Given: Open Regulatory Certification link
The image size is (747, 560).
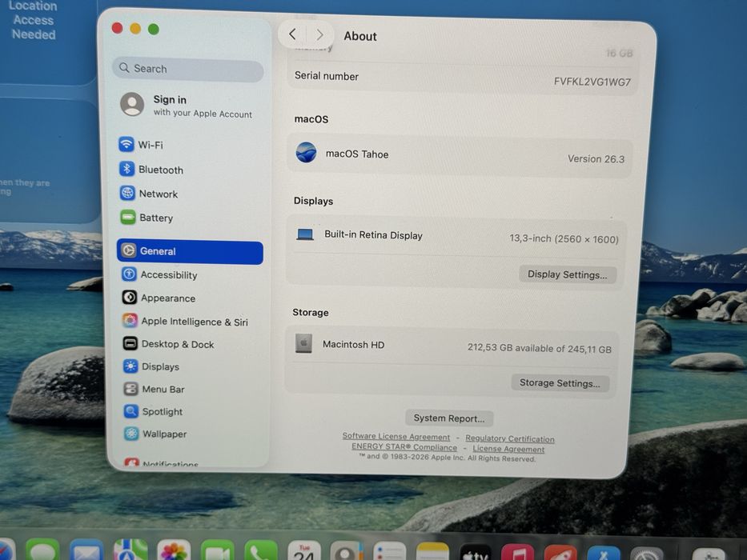Looking at the screenshot, I should [510, 438].
